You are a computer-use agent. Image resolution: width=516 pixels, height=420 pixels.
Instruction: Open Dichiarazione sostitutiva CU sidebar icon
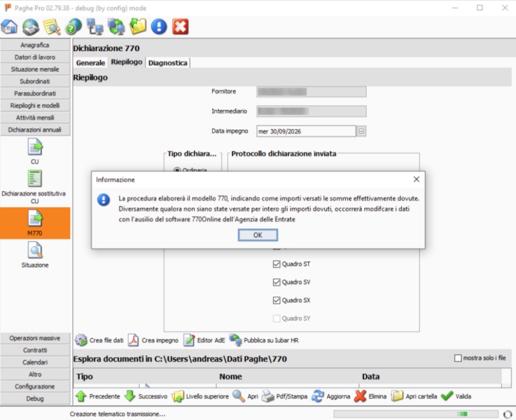tap(34, 187)
